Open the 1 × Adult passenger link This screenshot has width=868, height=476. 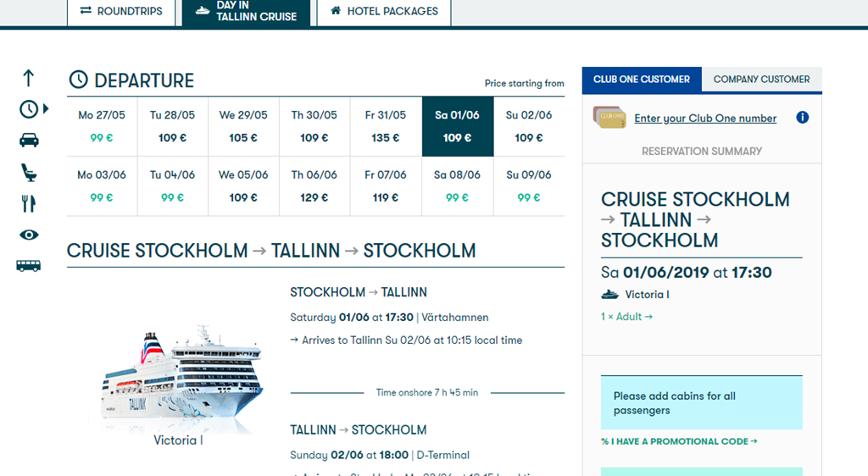coord(626,317)
